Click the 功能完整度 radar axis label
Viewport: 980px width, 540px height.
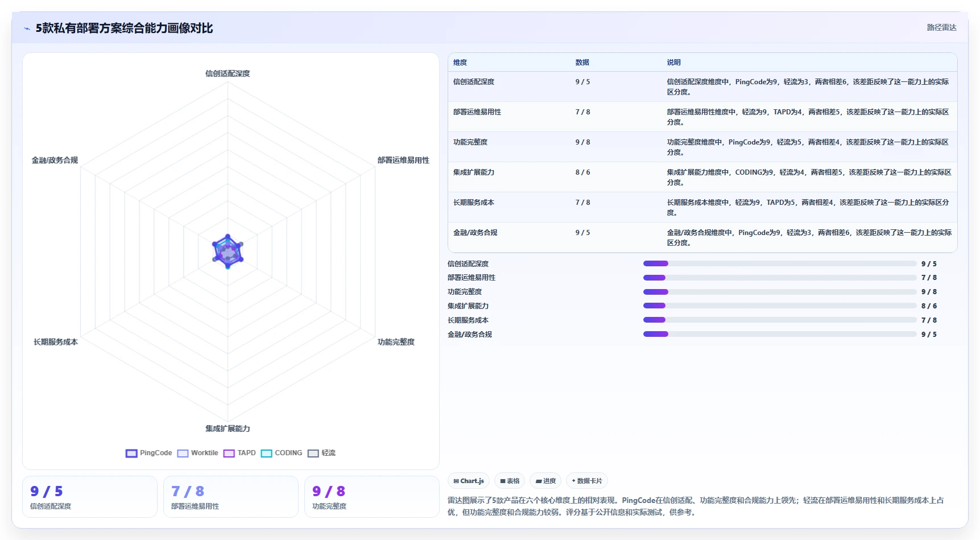point(396,342)
